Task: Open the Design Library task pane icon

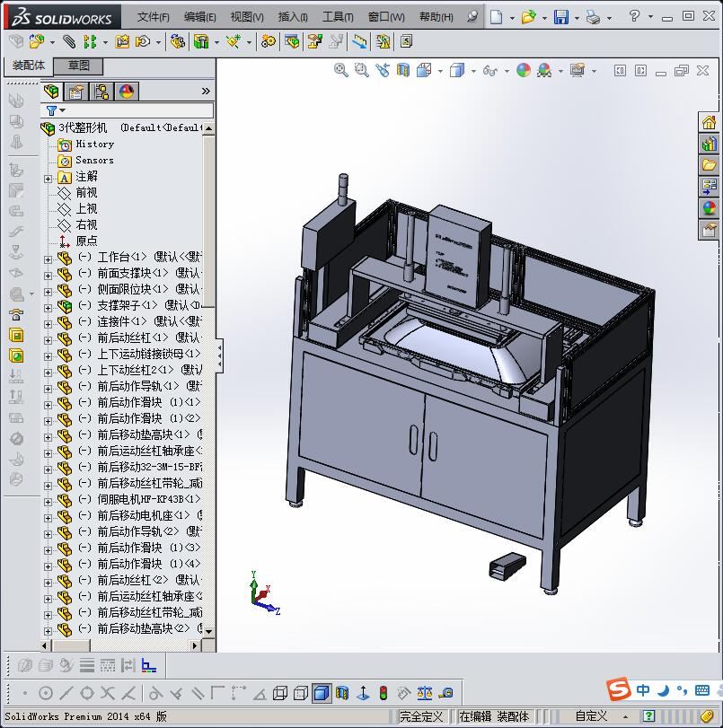Action: click(709, 144)
